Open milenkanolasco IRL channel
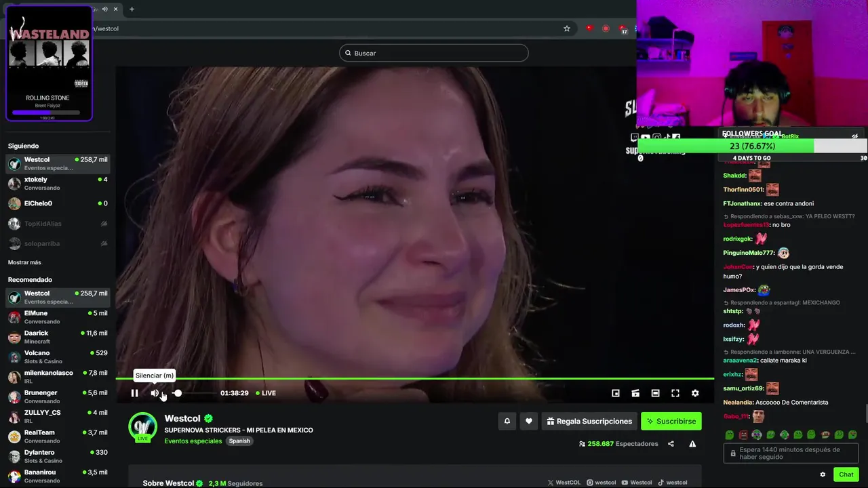Screen dimensions: 868x488 point(58,377)
